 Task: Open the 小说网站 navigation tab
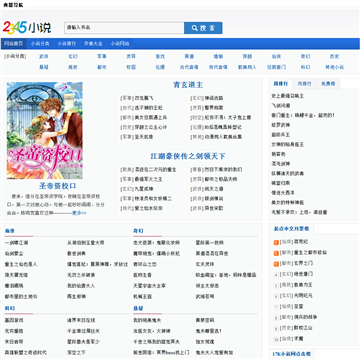pos(120,44)
